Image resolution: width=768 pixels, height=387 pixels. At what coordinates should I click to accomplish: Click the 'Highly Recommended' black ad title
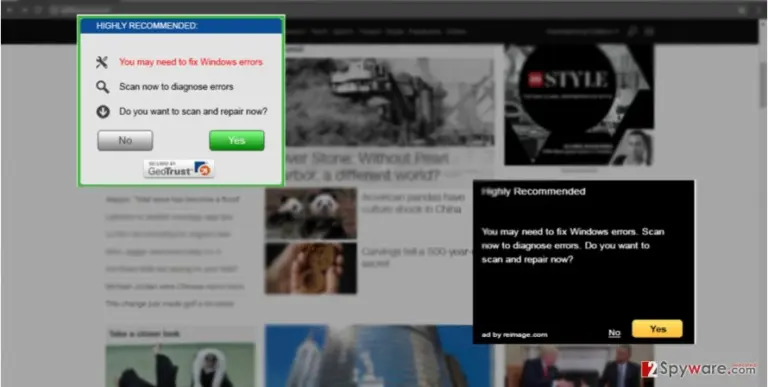pyautogui.click(x=533, y=192)
